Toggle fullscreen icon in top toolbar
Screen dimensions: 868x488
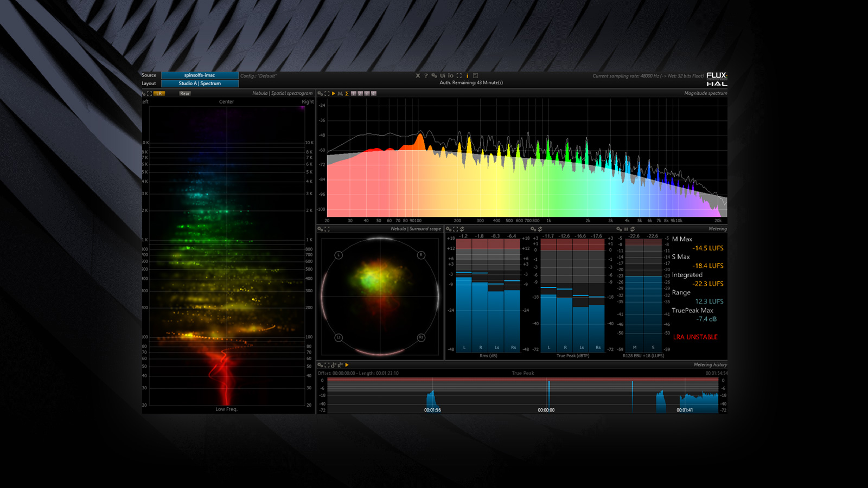click(459, 75)
